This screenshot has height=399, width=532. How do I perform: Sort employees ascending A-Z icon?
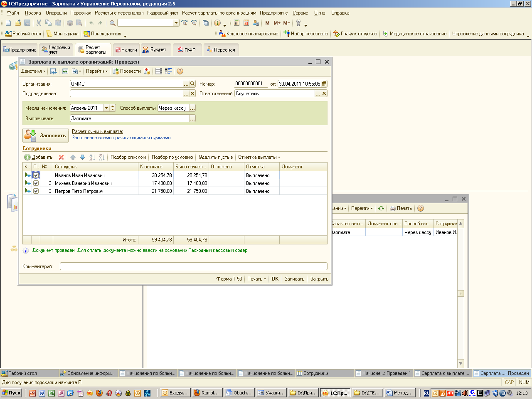[x=92, y=157]
